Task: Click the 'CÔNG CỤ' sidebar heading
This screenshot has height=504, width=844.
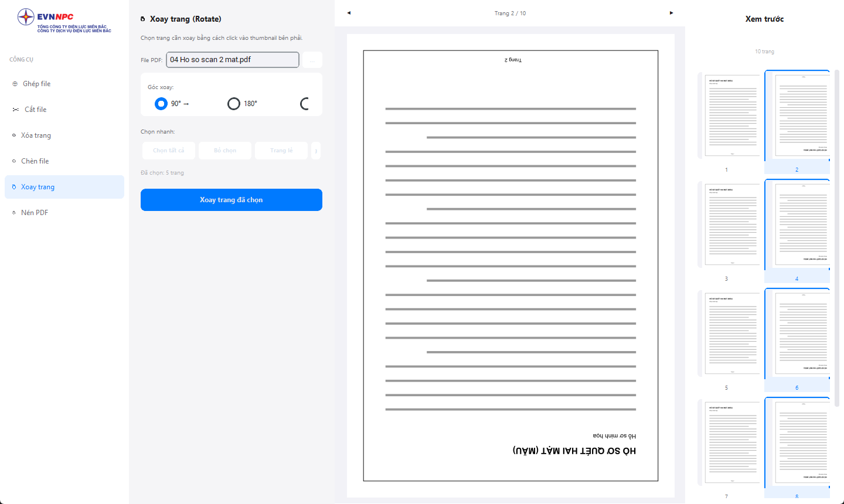Action: tap(21, 59)
